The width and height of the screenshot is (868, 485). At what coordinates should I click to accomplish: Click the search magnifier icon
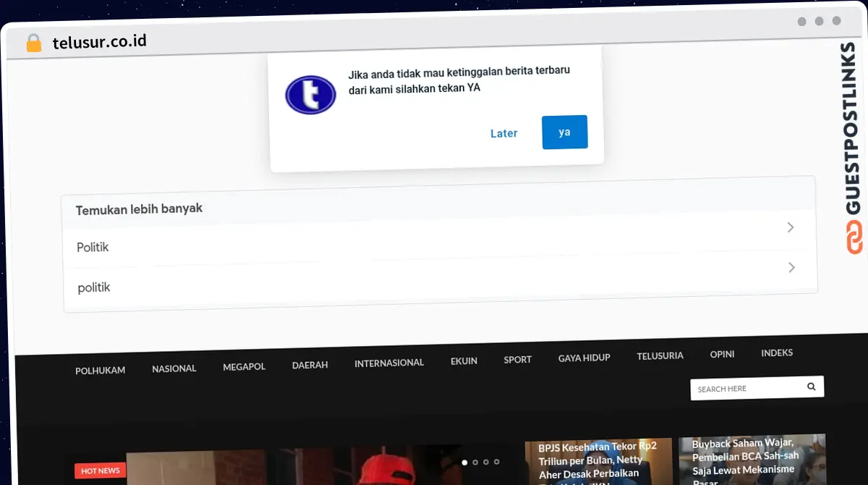(x=812, y=387)
